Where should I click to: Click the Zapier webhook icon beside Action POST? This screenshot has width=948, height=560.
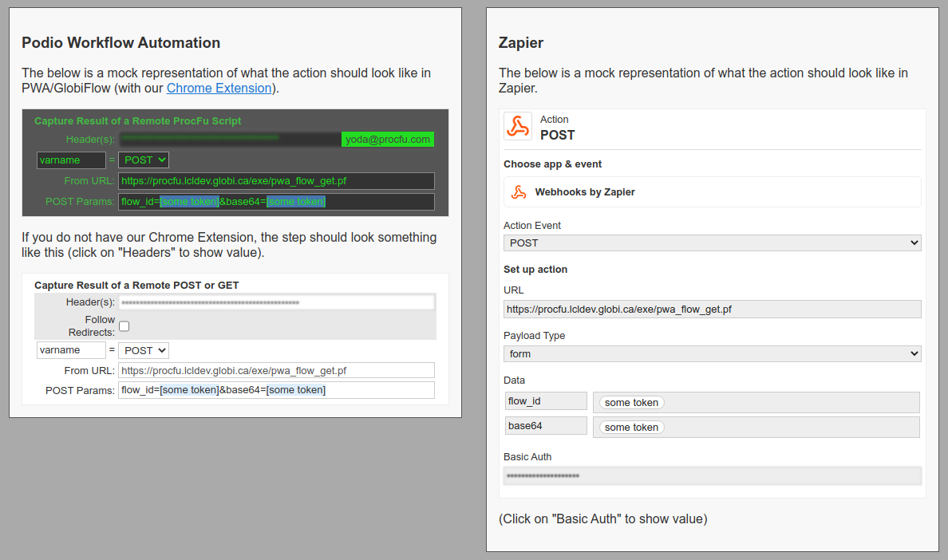pos(518,127)
